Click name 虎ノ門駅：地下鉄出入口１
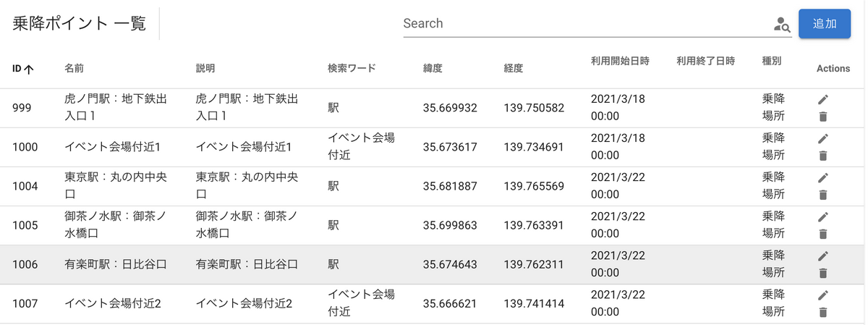 [116, 107]
